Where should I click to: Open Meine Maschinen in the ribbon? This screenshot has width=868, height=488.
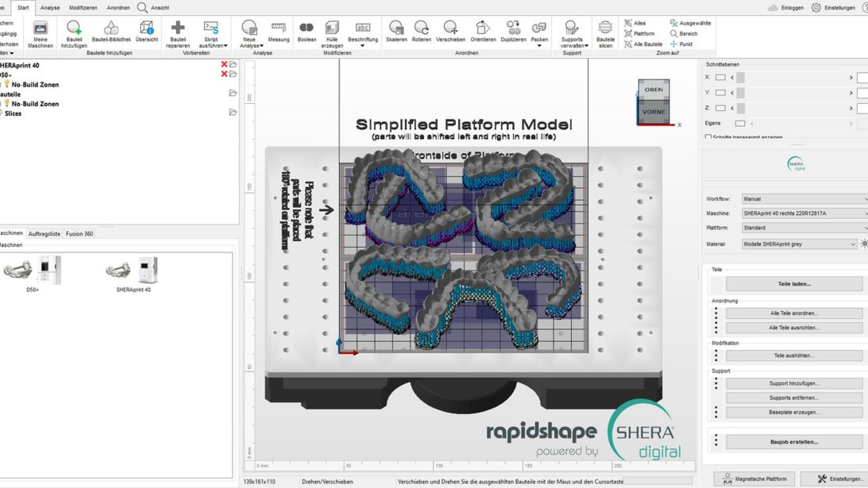coord(40,34)
